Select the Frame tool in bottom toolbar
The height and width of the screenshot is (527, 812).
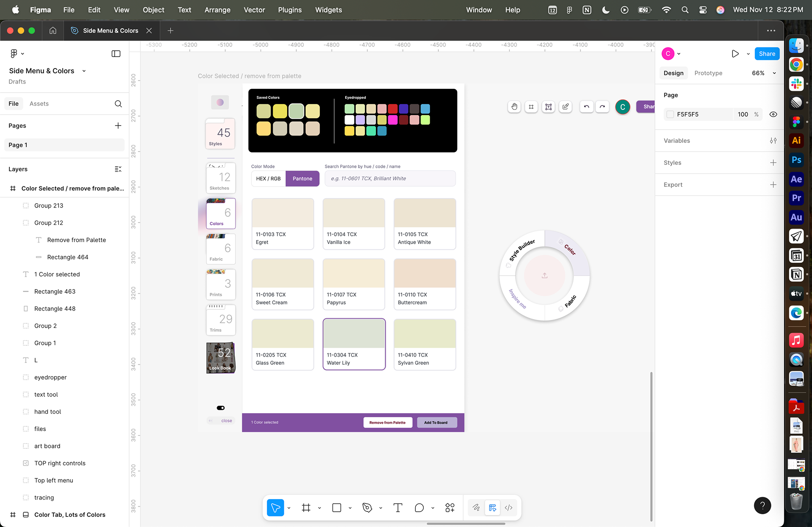coord(306,508)
